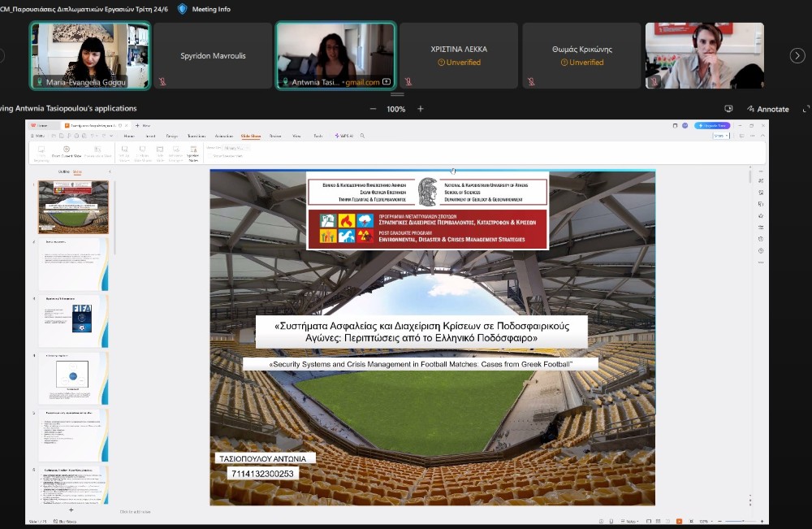Click the Upgrade Now button
812x529 pixels.
(712, 125)
